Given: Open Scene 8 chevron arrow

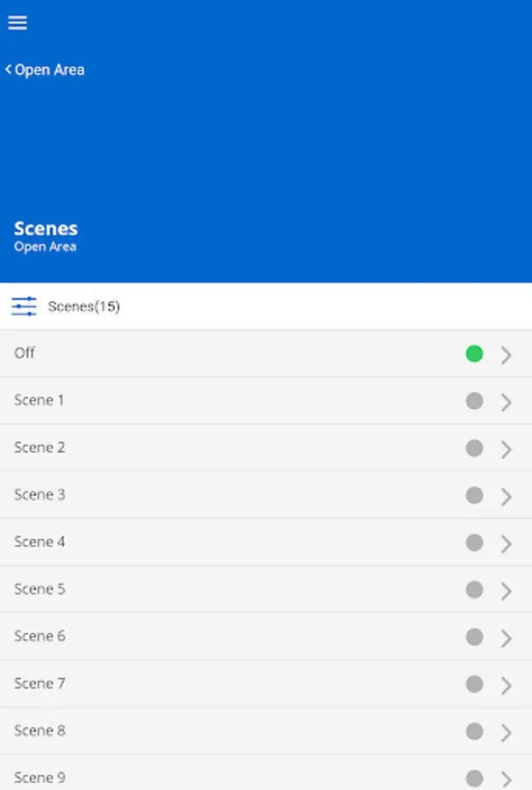Looking at the screenshot, I should tap(507, 733).
